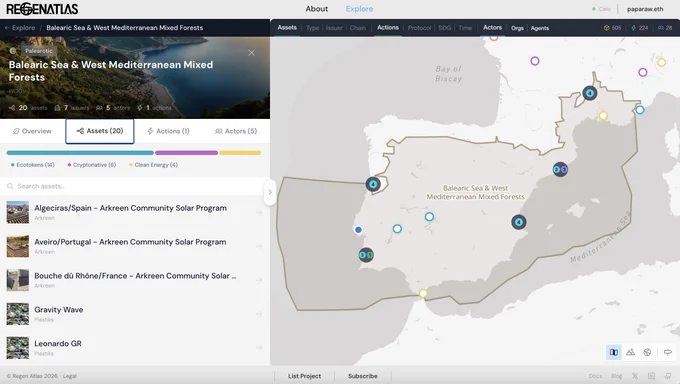Click the List Project button
Image resolution: width=680 pixels, height=384 pixels.
pos(304,376)
